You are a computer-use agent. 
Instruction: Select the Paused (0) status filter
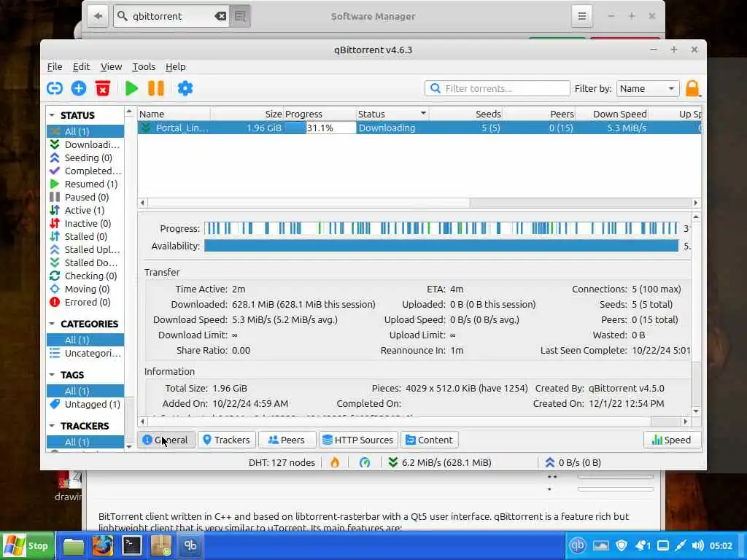pos(85,197)
